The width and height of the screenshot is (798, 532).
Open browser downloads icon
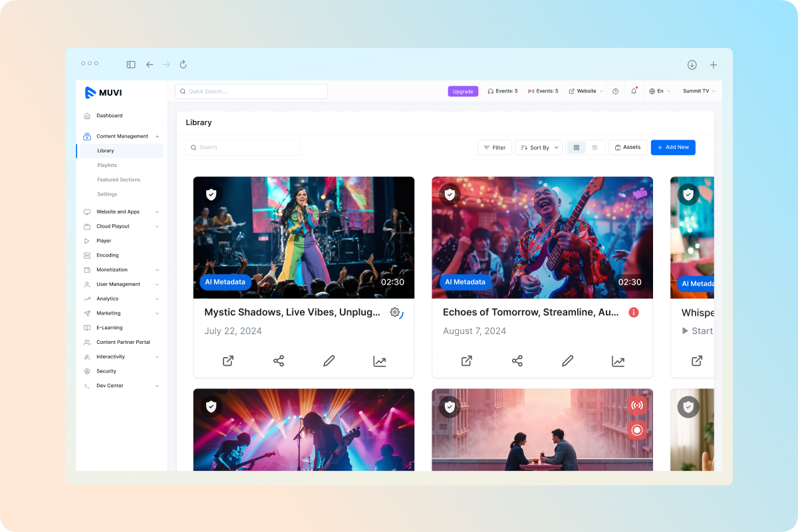click(x=692, y=65)
